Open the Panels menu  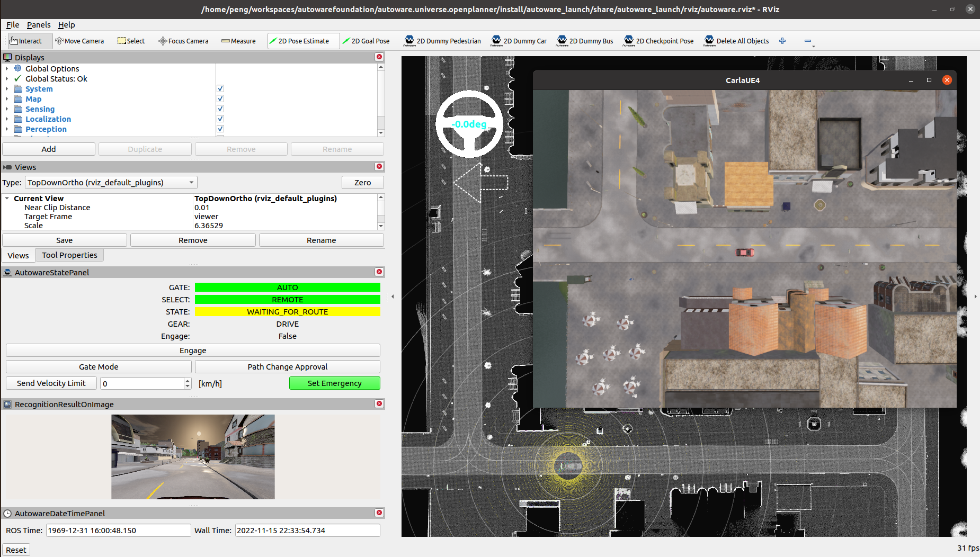click(x=39, y=25)
